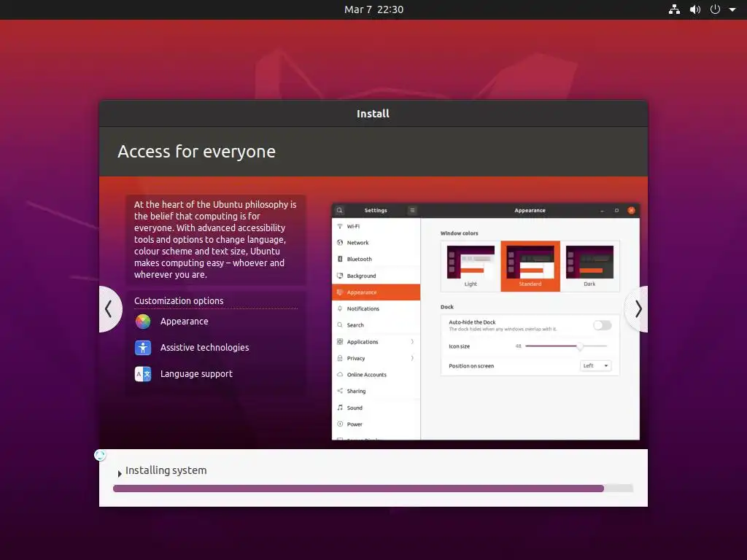The image size is (747, 560).
Task: Expand the system menu arrow in top bar
Action: [x=732, y=9]
